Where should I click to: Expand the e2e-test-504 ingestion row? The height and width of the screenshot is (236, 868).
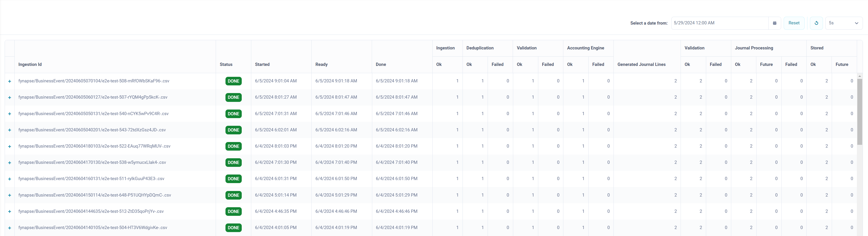pos(10,228)
